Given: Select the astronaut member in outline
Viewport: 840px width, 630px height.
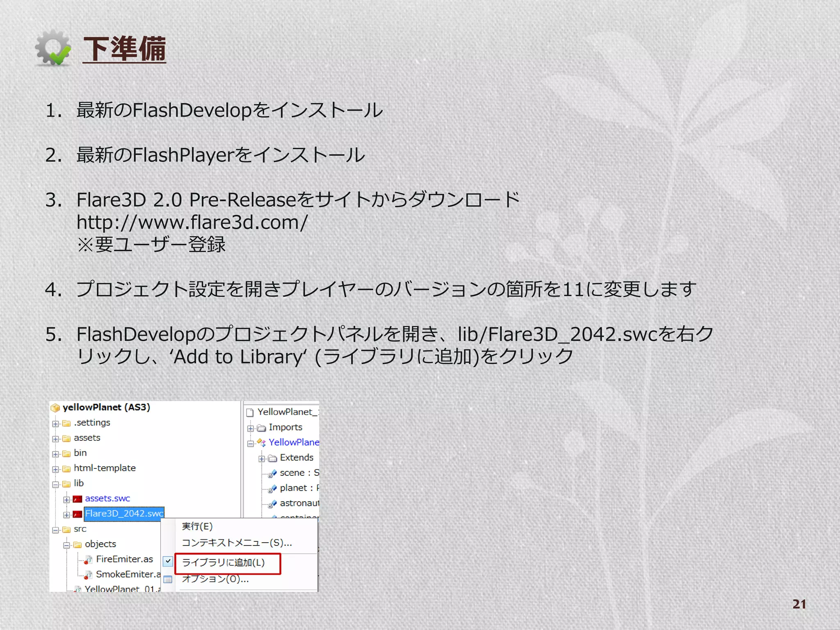Looking at the screenshot, I should point(299,503).
